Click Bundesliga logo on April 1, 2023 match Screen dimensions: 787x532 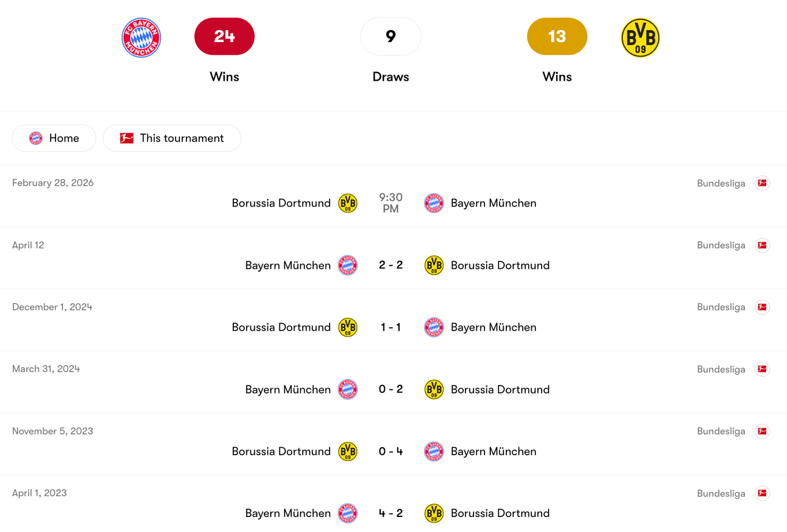click(762, 493)
